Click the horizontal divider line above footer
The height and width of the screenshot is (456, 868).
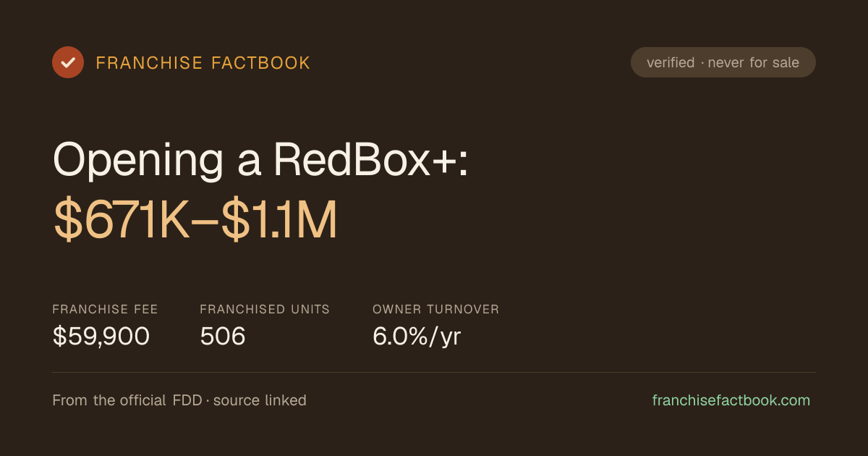tap(434, 372)
